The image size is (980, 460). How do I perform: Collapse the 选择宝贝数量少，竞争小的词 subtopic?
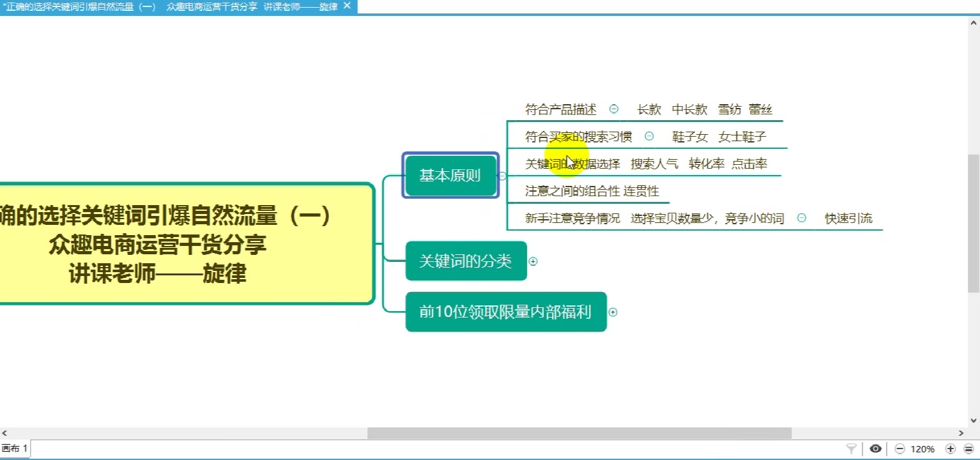[801, 217]
